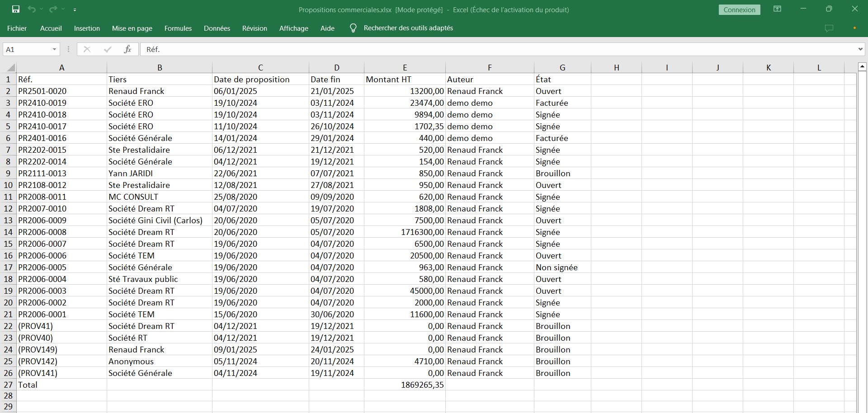The image size is (868, 413).
Task: Click the Redo arrow icon
Action: 53,9
